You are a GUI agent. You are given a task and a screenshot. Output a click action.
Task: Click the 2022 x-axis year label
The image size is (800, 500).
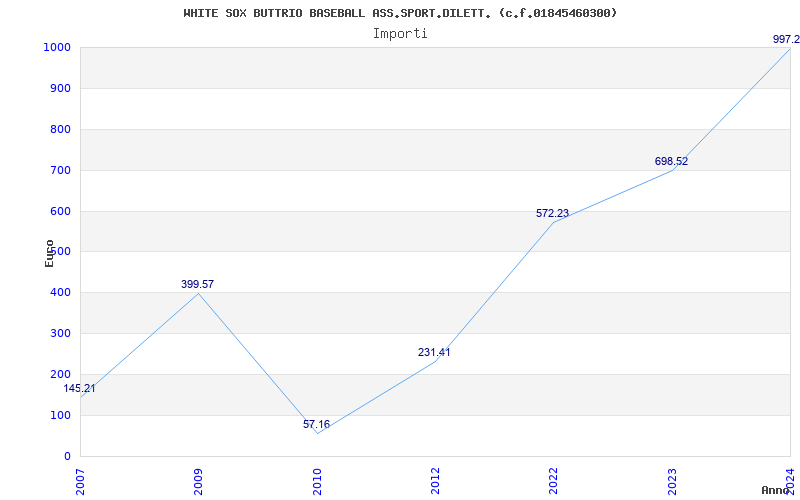click(554, 481)
